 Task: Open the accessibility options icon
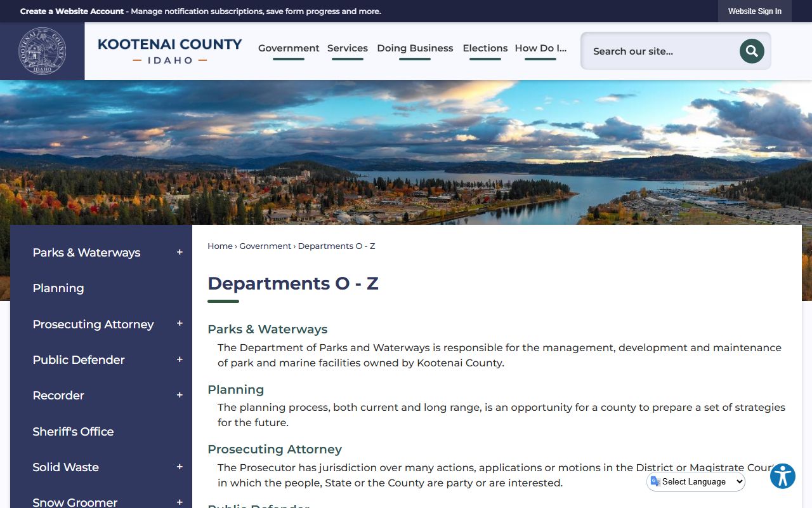pyautogui.click(x=783, y=476)
